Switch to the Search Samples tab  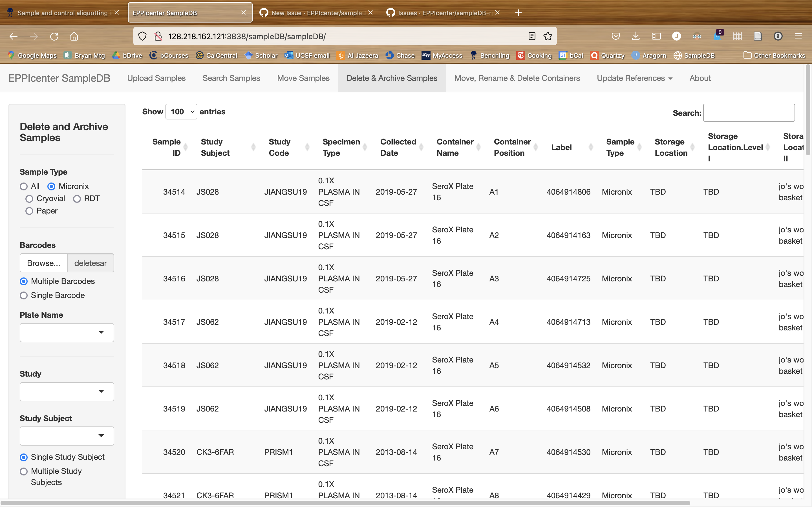[x=231, y=78]
